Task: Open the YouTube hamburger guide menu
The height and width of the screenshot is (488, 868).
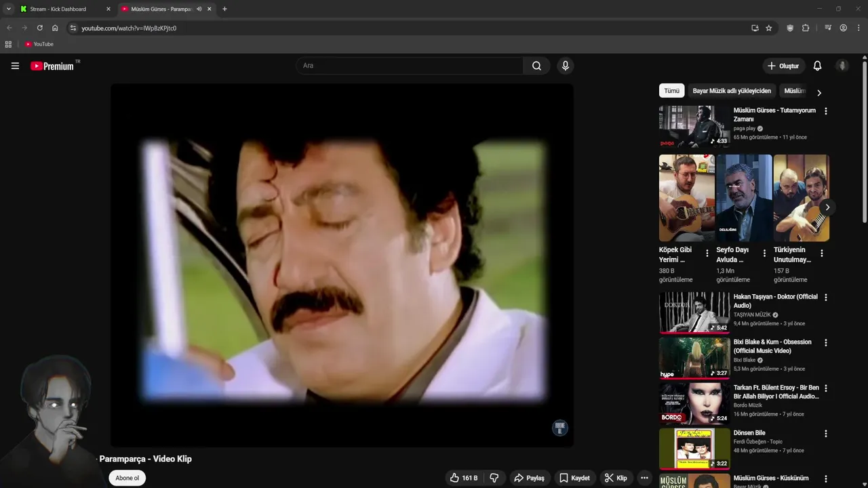Action: click(x=15, y=66)
